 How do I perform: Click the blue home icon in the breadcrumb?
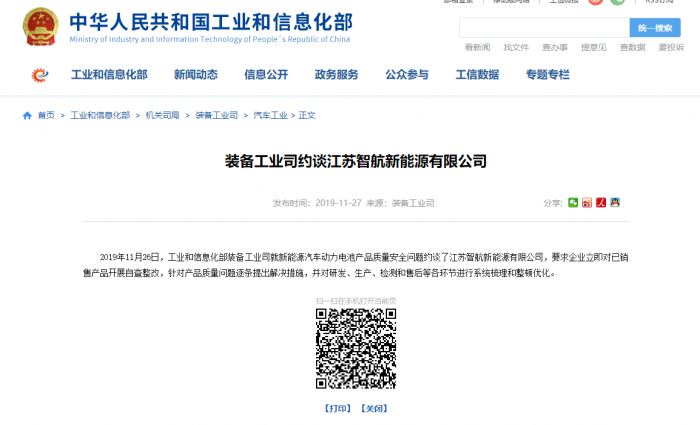[x=27, y=116]
